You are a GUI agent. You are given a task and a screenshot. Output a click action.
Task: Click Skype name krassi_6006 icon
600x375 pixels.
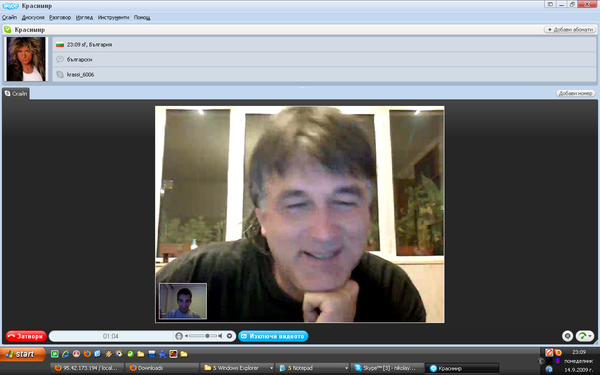(x=60, y=74)
